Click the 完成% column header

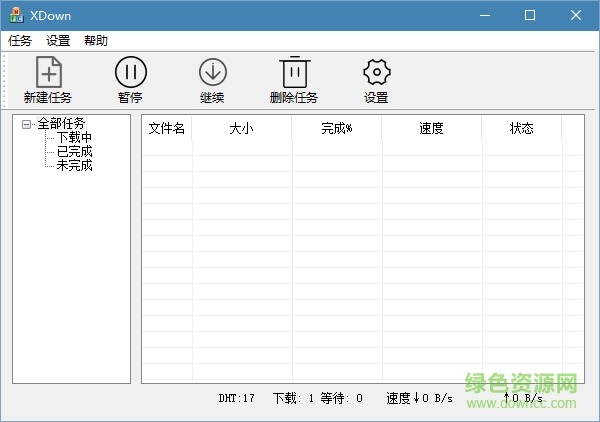tap(336, 129)
